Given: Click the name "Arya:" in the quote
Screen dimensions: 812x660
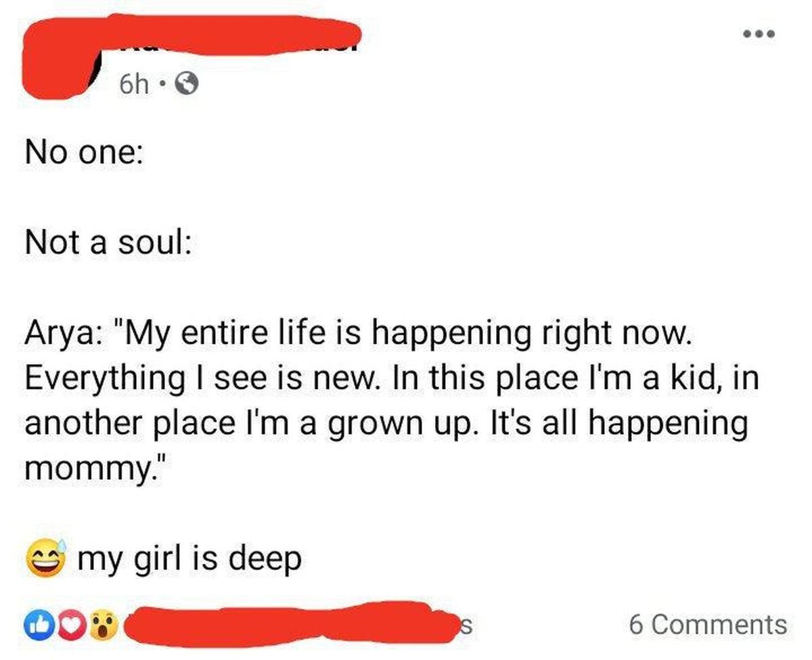Looking at the screenshot, I should click(x=63, y=334).
